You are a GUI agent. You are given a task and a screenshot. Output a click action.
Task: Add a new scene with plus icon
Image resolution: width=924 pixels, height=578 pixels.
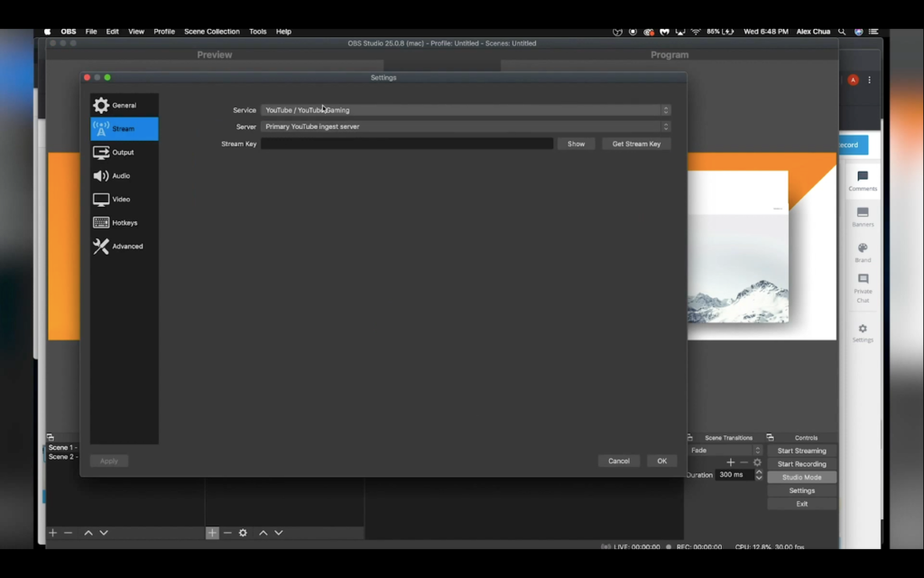pos(53,533)
